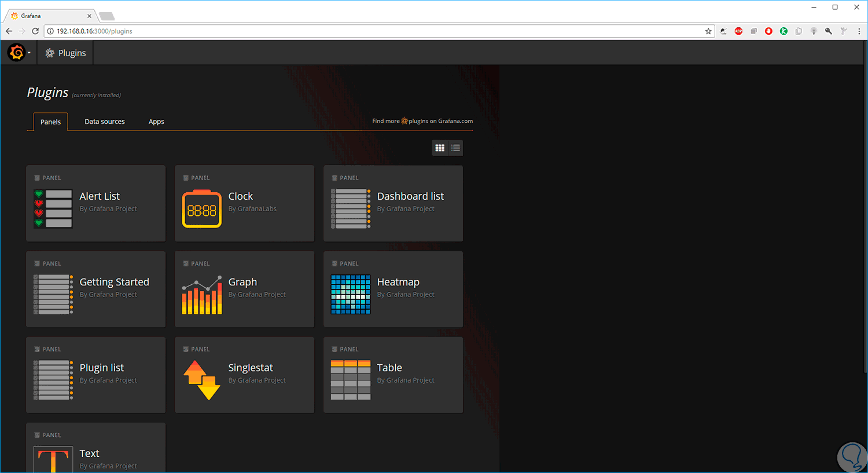Open the Chrome three-dot menu
This screenshot has width=868, height=473.
pos(859,31)
